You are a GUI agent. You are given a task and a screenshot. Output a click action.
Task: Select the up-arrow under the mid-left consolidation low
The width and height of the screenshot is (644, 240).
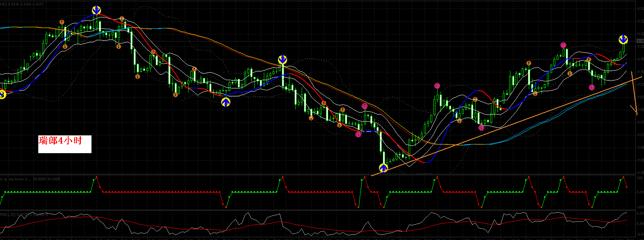[226, 102]
